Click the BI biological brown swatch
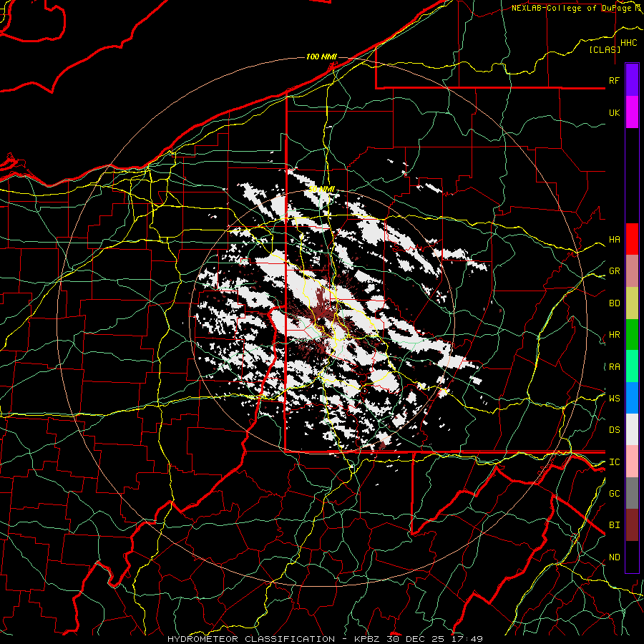 coord(632,525)
